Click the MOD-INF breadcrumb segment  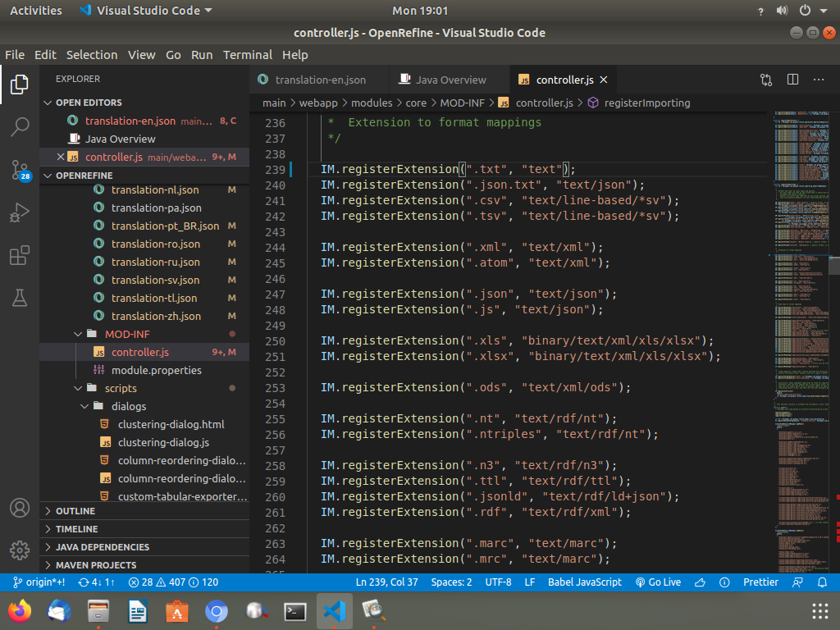tap(462, 103)
